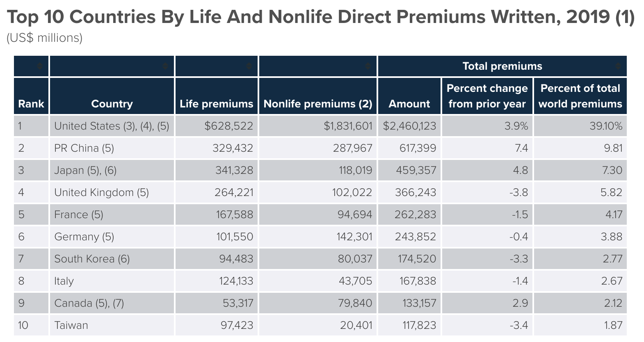Click the table title heading text
644x342 pixels.
321,17
